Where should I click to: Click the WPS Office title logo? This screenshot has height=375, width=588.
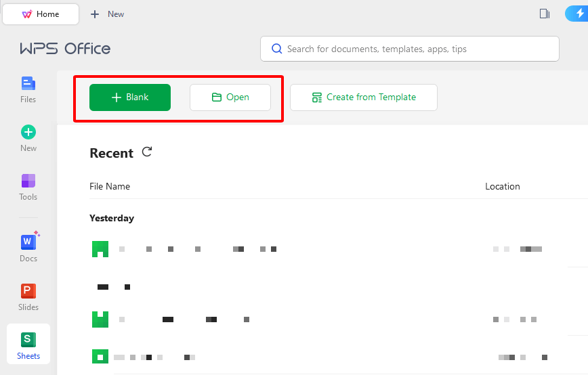[65, 49]
